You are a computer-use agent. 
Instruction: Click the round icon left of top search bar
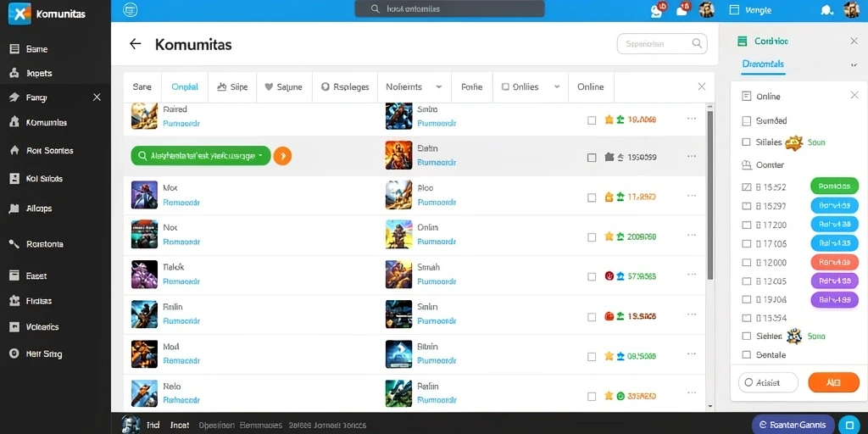coord(130,9)
